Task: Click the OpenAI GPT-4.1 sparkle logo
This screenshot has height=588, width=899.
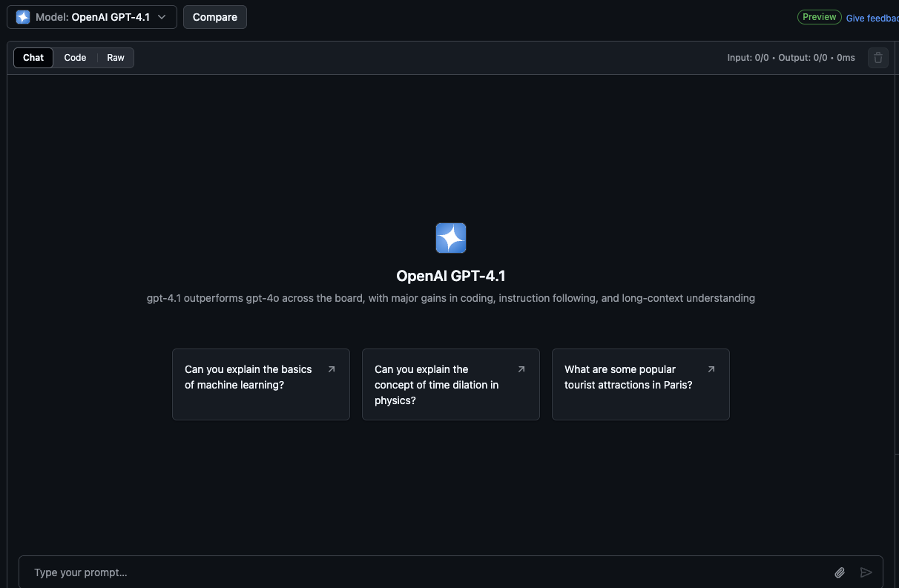Action: (451, 238)
